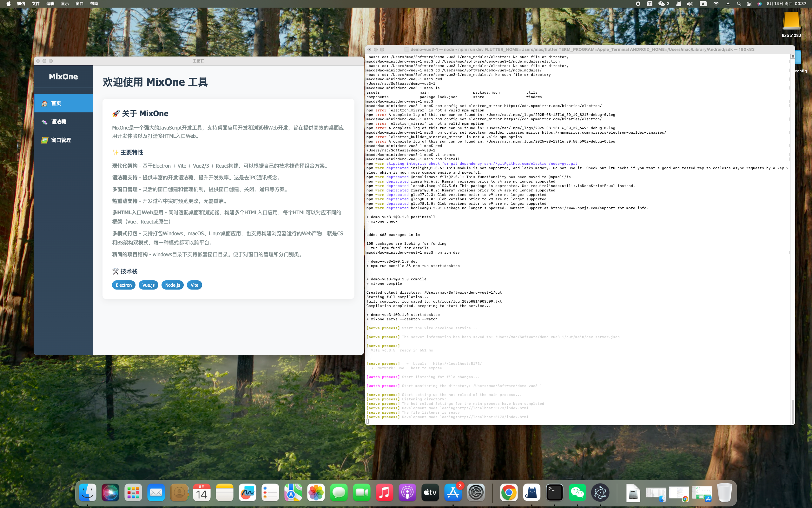This screenshot has width=812, height=508.
Task: Open Finder from the Dock
Action: (x=88, y=492)
